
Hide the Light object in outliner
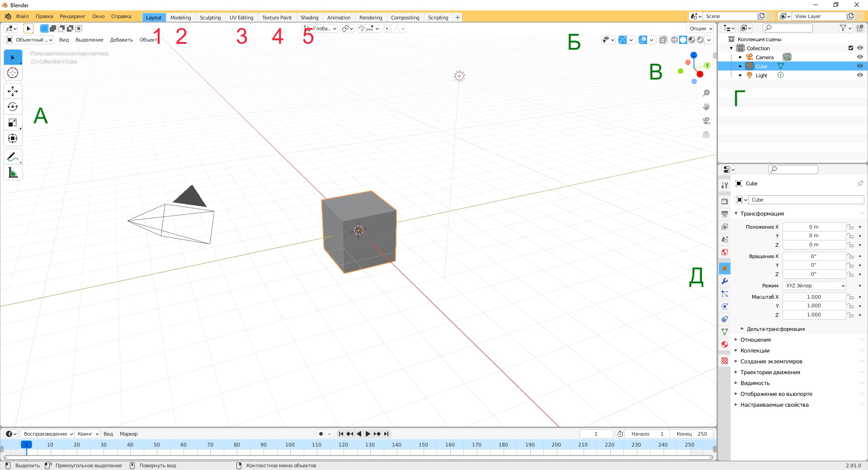[860, 75]
